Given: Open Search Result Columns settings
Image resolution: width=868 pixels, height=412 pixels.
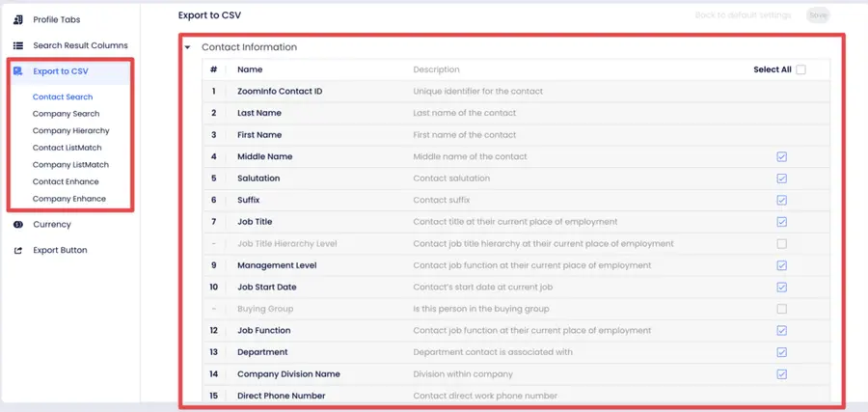Looking at the screenshot, I should (80, 45).
